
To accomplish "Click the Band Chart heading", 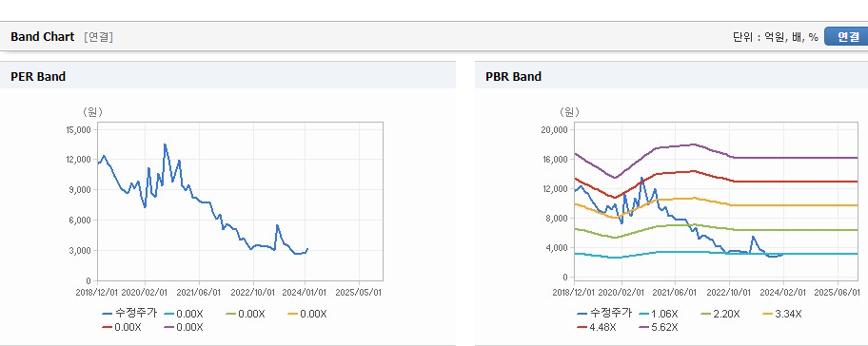I will point(42,37).
